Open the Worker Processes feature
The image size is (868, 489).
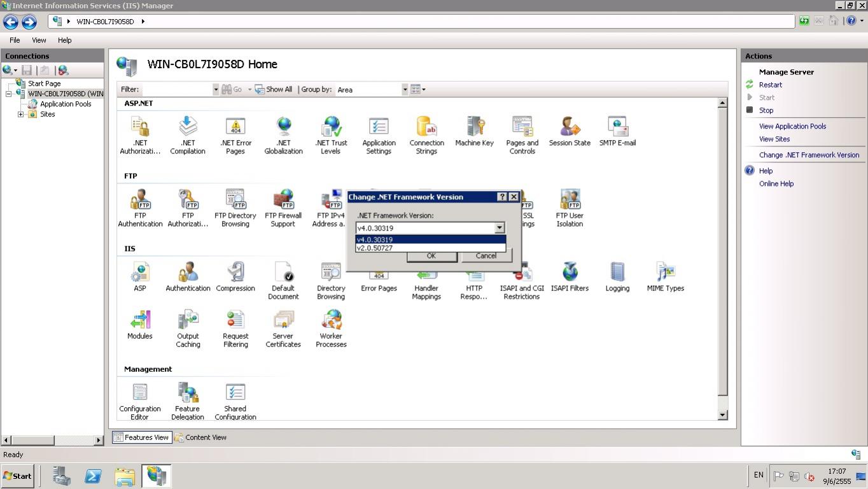coord(331,329)
